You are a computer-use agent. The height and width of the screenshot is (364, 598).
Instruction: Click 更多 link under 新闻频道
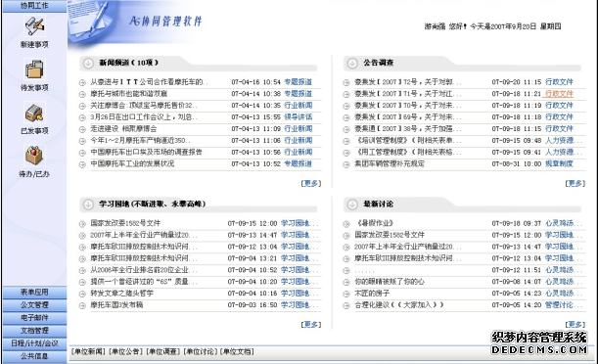[311, 183]
